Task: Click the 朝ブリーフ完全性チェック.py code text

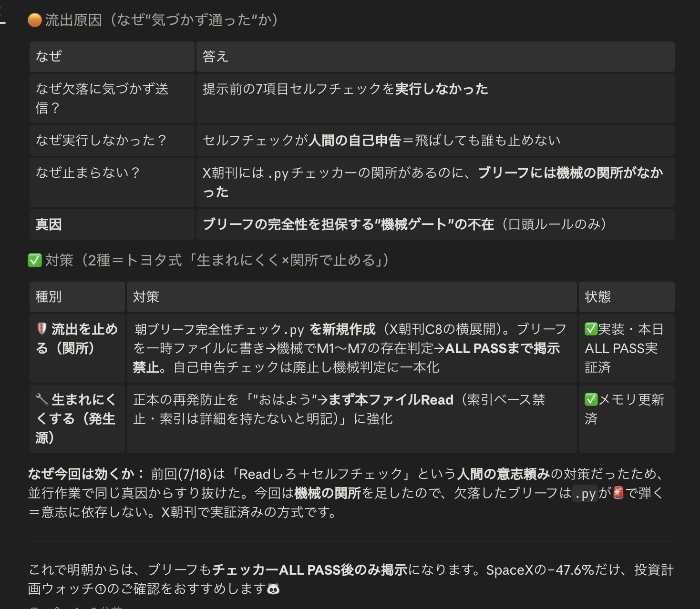Action: 219,329
